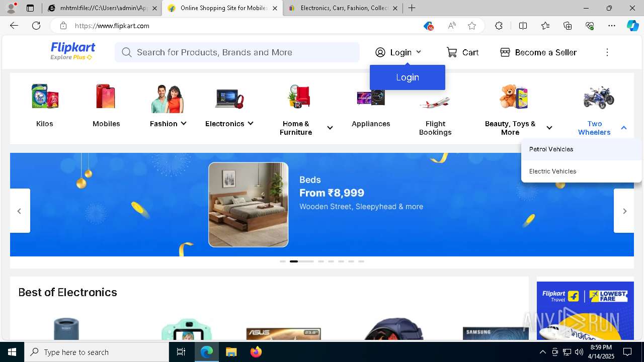Open Task View on the taskbar
This screenshot has height=362, width=644.
(x=181, y=352)
